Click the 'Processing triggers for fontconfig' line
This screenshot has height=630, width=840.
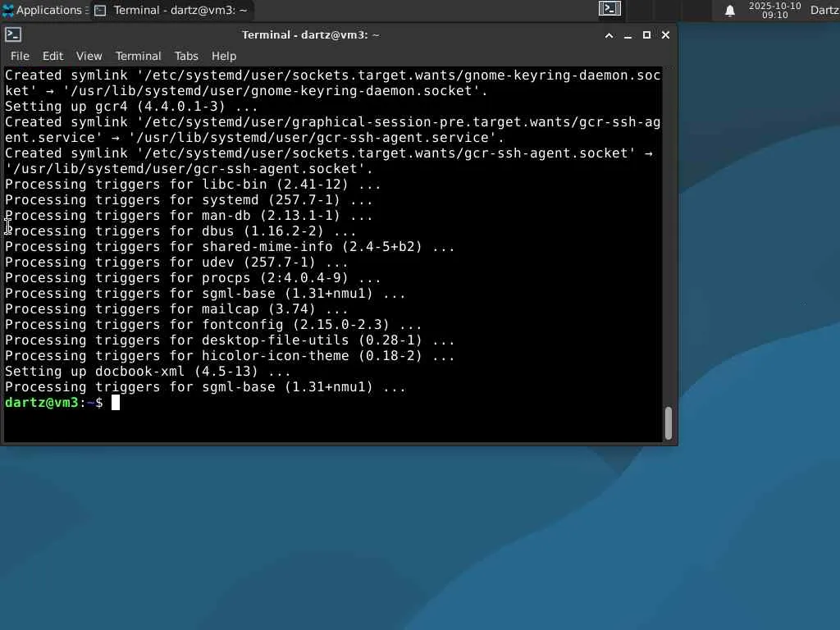(x=213, y=325)
